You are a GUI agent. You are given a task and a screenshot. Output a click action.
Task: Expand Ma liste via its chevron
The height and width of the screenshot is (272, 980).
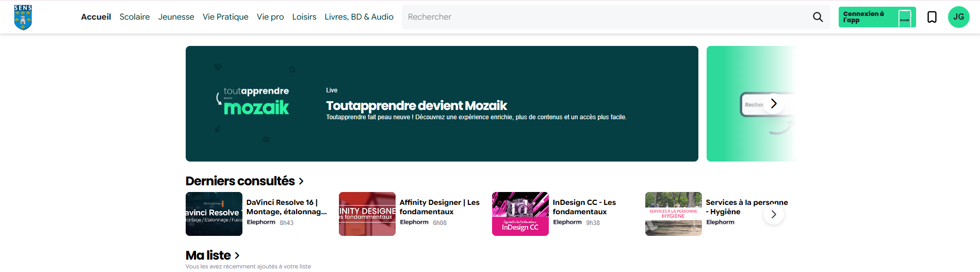237,255
